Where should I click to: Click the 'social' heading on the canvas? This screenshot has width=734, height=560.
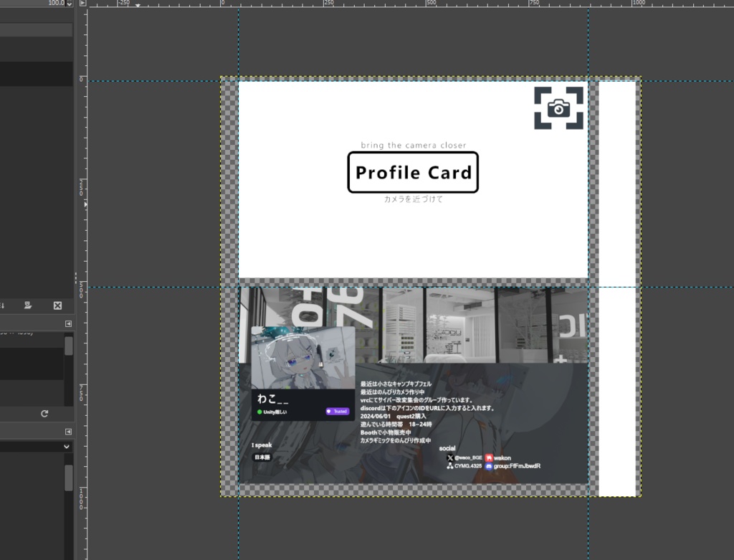(x=447, y=448)
